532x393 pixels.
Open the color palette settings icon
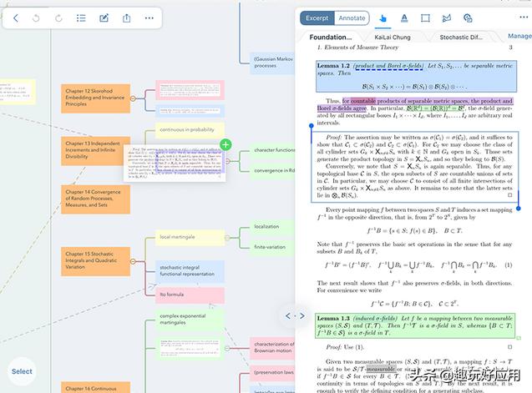coord(468,18)
